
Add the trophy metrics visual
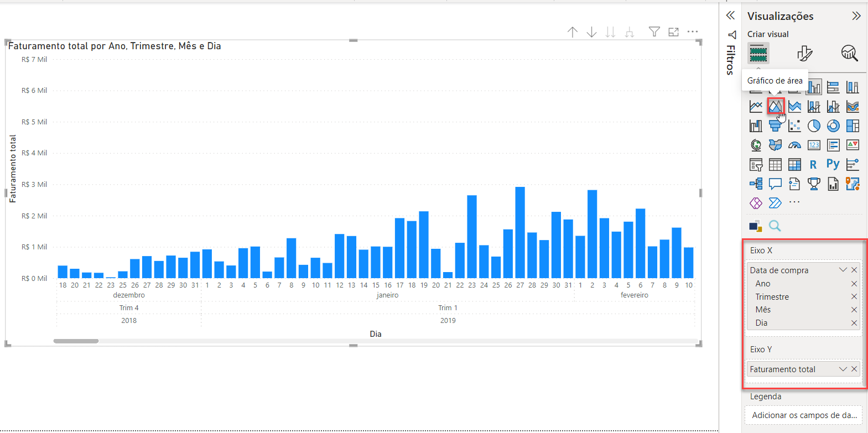click(x=814, y=184)
